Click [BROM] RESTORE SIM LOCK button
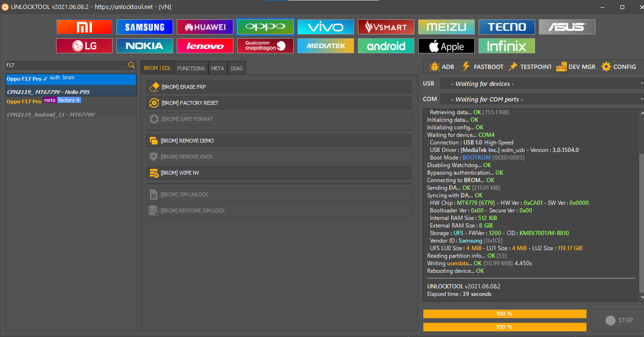Screen dimensions: 644x337 (x=279, y=211)
